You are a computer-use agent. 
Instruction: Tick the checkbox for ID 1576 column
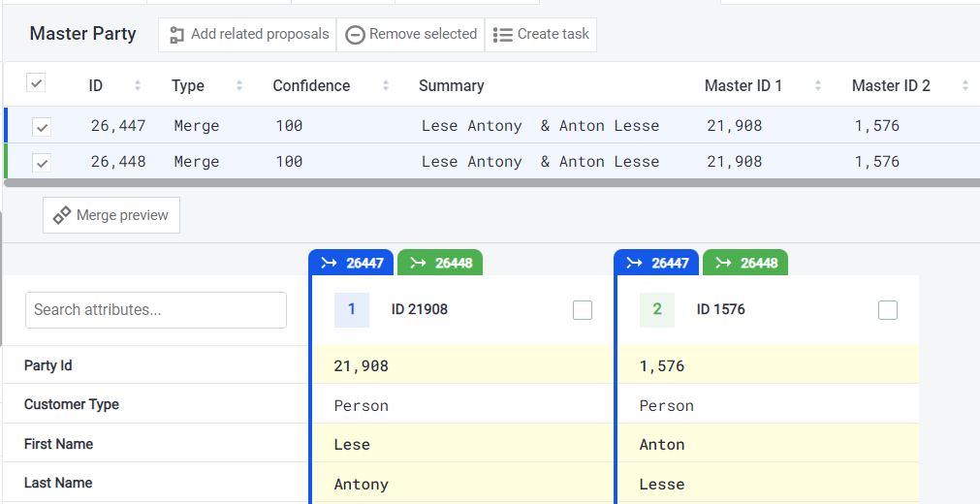888,310
